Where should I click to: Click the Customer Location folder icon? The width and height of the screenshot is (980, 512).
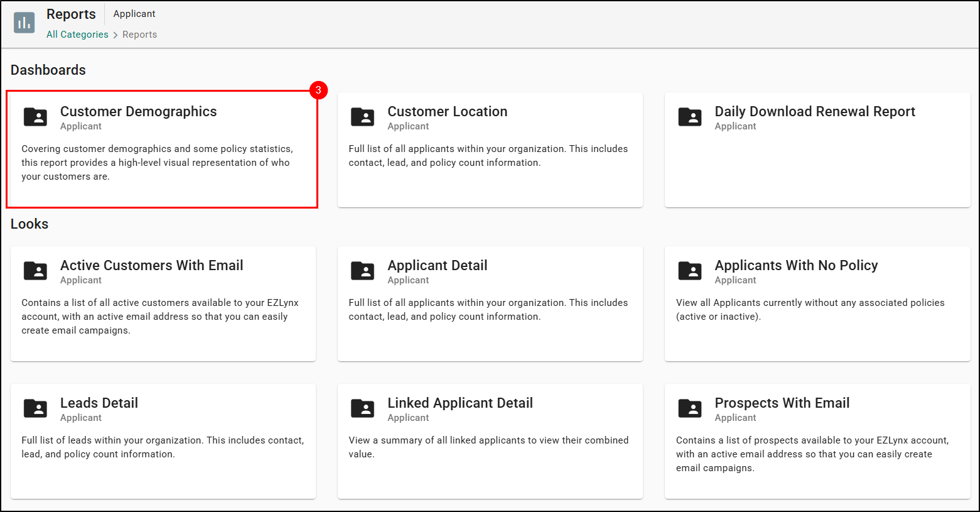[x=362, y=117]
